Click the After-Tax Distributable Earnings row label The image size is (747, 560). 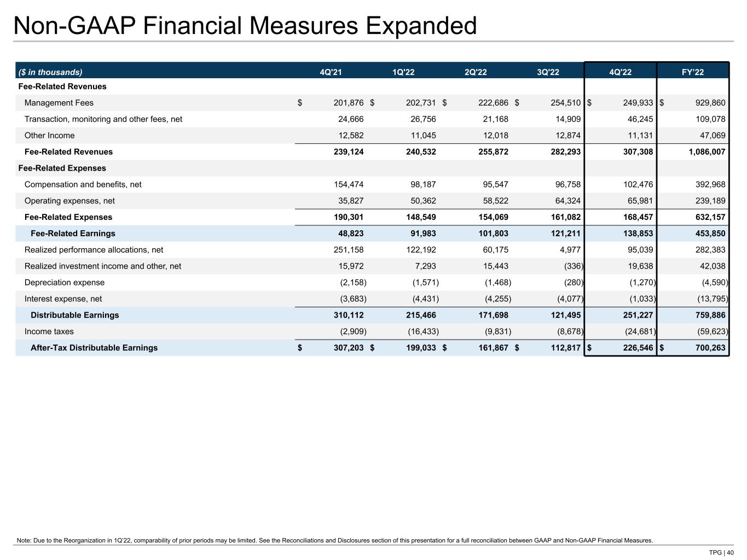pos(94,348)
